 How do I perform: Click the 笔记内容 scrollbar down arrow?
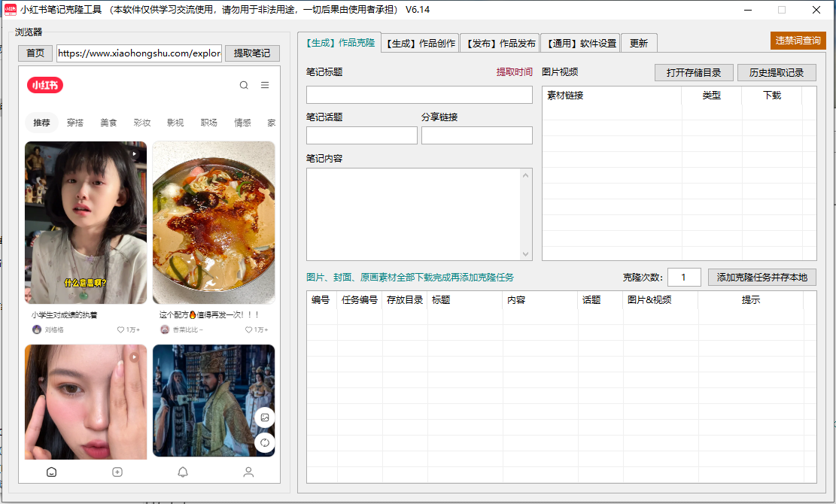pyautogui.click(x=526, y=254)
